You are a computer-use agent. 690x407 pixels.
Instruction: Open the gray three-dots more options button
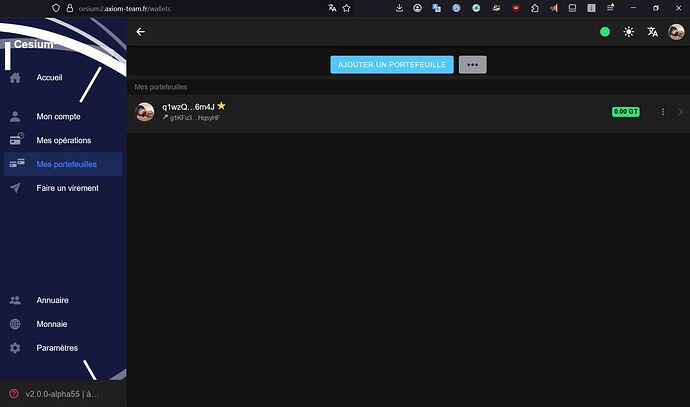[x=472, y=64]
